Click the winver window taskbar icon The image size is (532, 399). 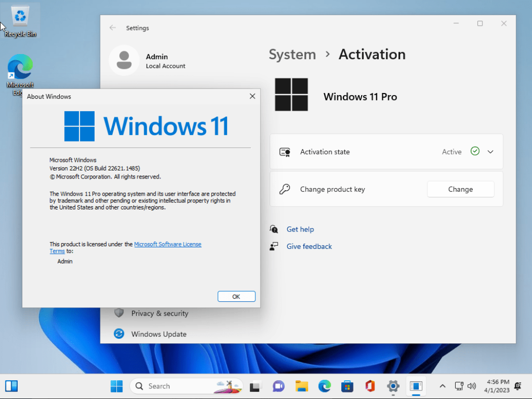point(416,386)
